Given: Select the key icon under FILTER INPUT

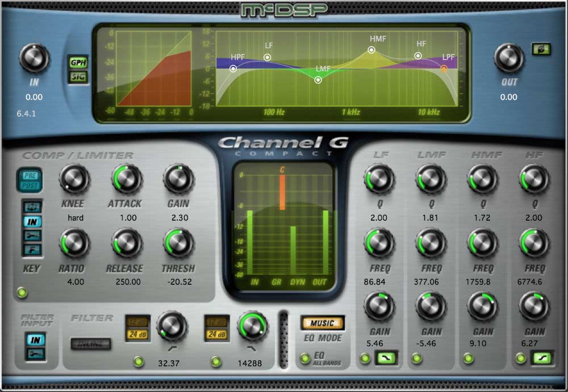Looking at the screenshot, I should [35, 353].
